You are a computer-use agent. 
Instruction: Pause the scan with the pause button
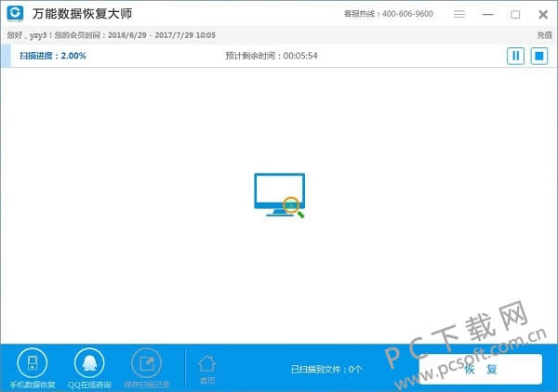(515, 56)
